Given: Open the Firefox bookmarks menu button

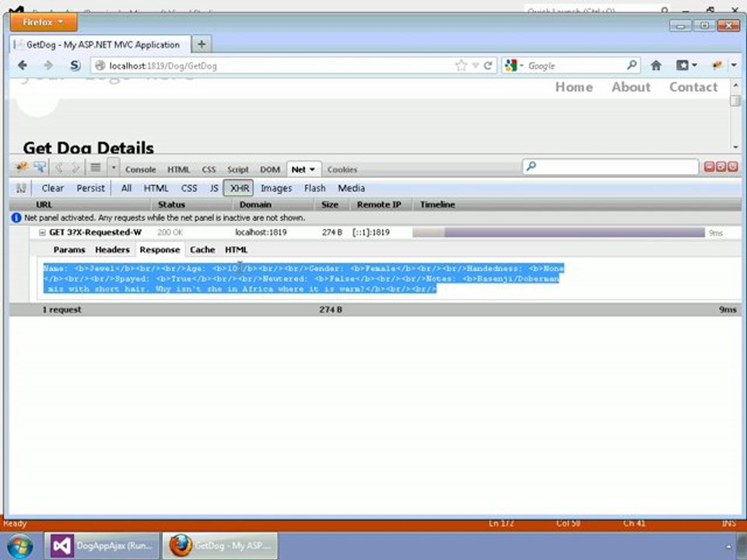Looking at the screenshot, I should [686, 65].
